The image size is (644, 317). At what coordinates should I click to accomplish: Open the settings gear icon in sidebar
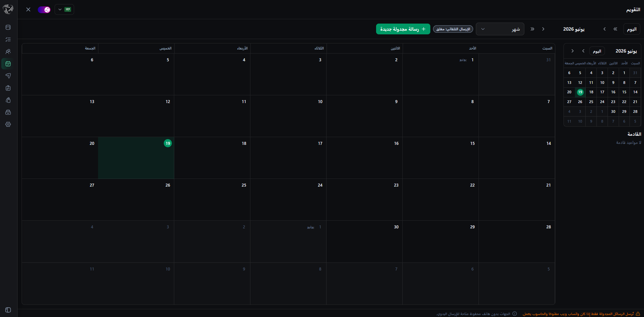[8, 124]
